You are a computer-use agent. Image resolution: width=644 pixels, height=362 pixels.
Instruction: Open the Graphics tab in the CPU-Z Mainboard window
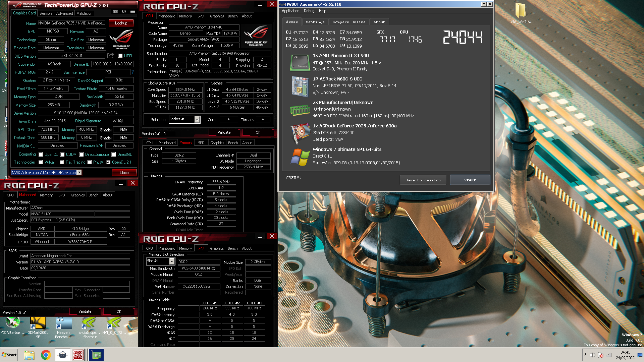coord(77,195)
